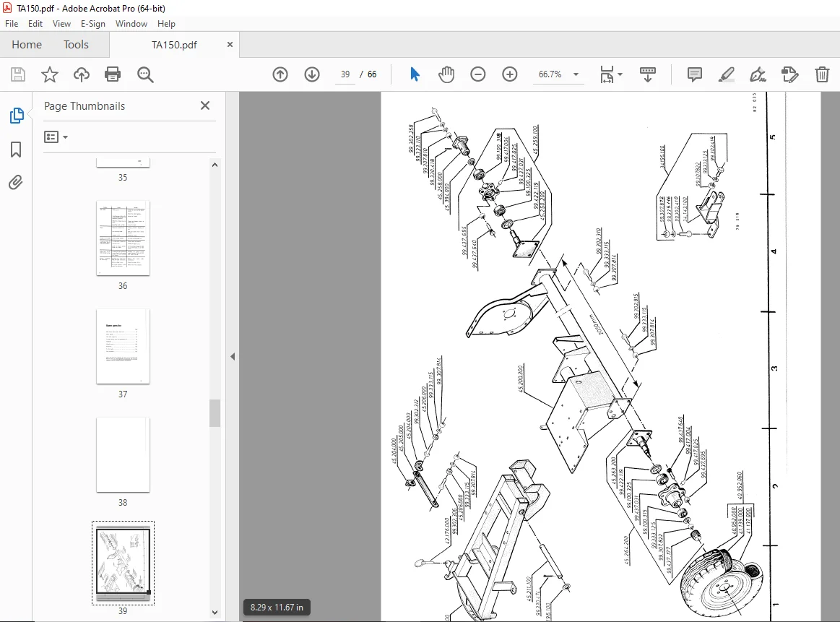Click the page size label 8.29 x 11.67 in

277,608
